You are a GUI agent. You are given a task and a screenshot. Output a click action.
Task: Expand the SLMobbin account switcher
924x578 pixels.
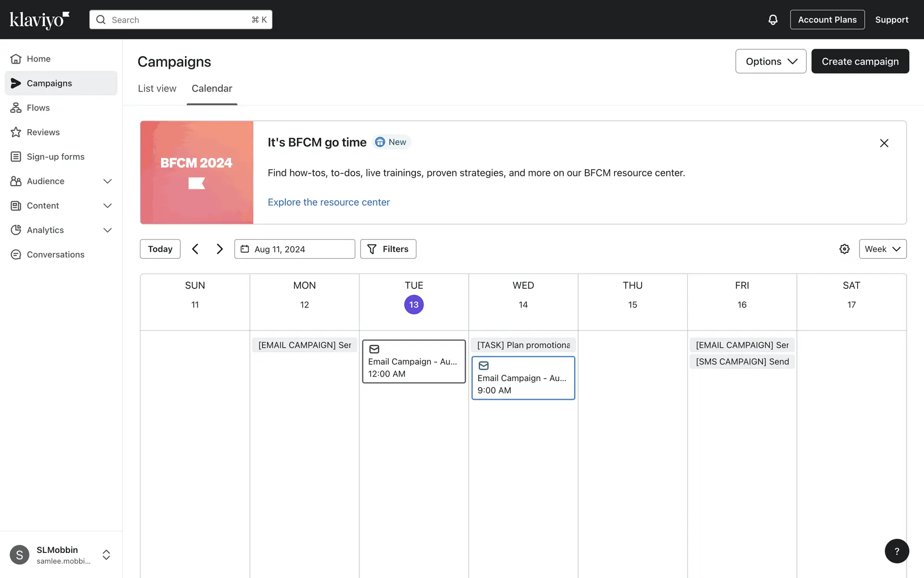coord(106,555)
